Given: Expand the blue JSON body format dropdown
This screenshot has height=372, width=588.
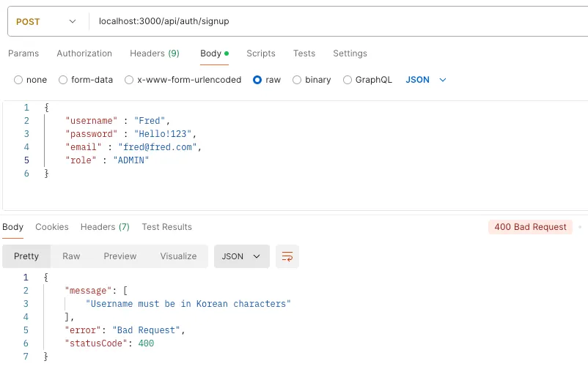Looking at the screenshot, I should [426, 80].
